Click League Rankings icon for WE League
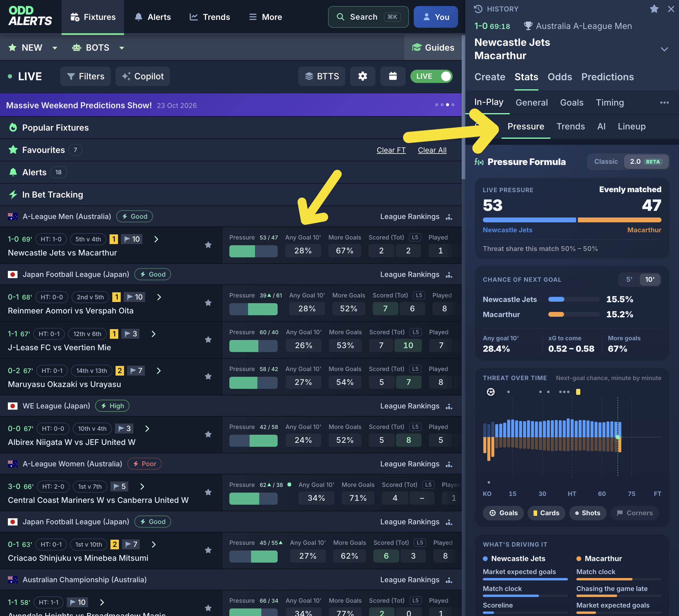Screen dimensions: 679x616 coord(449,406)
